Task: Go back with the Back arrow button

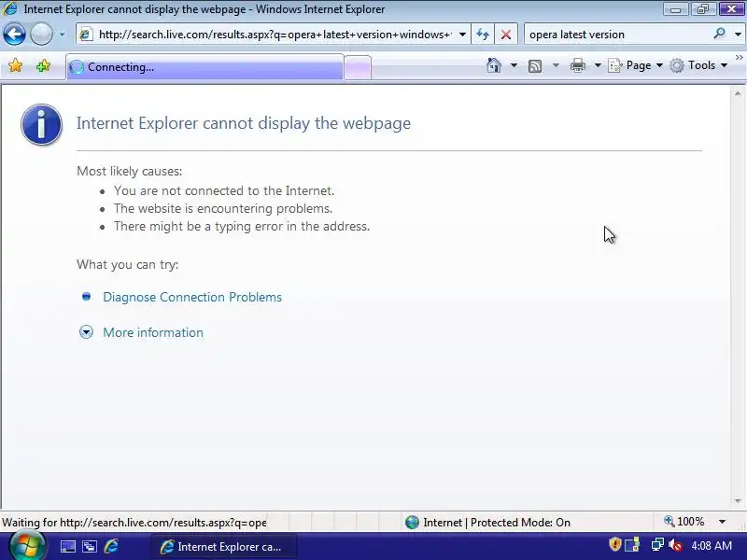Action: coord(14,35)
